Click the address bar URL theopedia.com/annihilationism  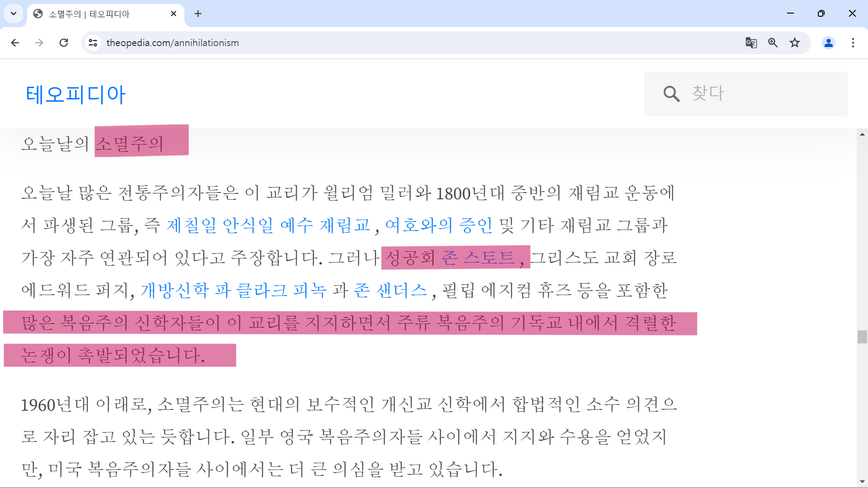(172, 42)
